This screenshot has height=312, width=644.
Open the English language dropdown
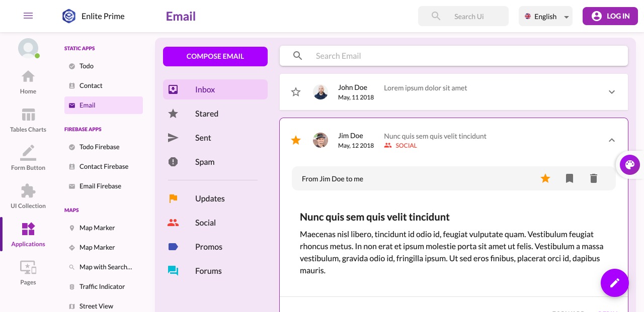[x=545, y=16]
